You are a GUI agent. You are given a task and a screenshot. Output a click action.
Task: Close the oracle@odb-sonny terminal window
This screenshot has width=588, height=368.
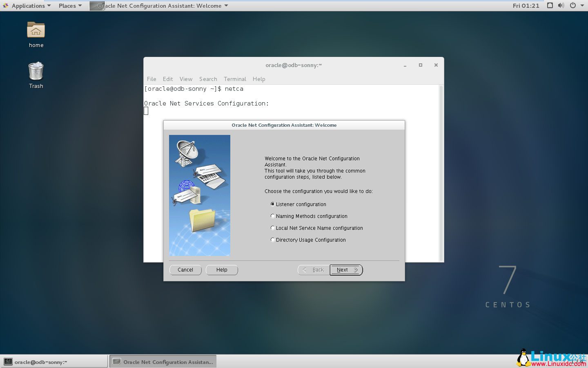tap(436, 65)
